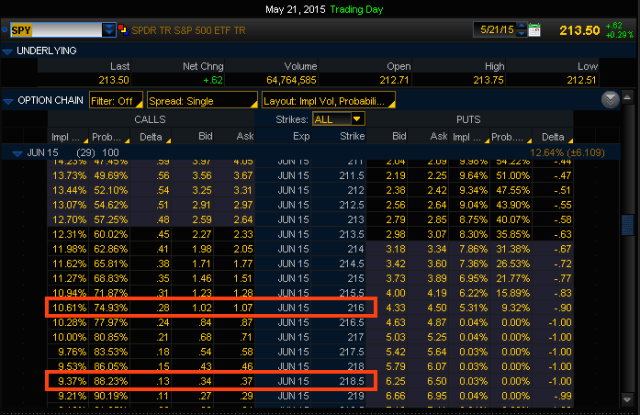Open the Filter: Off dropdown
Screen dimensions: 640x415
point(116,101)
